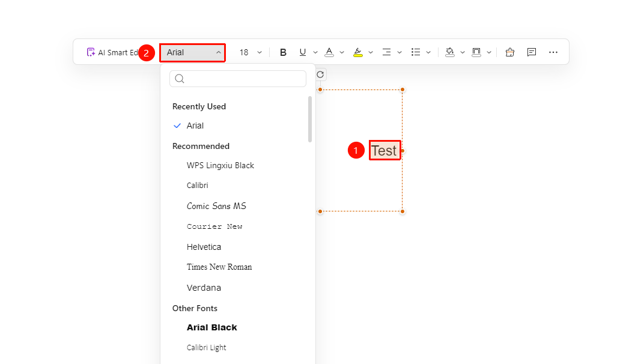Screen dimensions: 626x364
Task: Apply the font color
Action: point(329,52)
